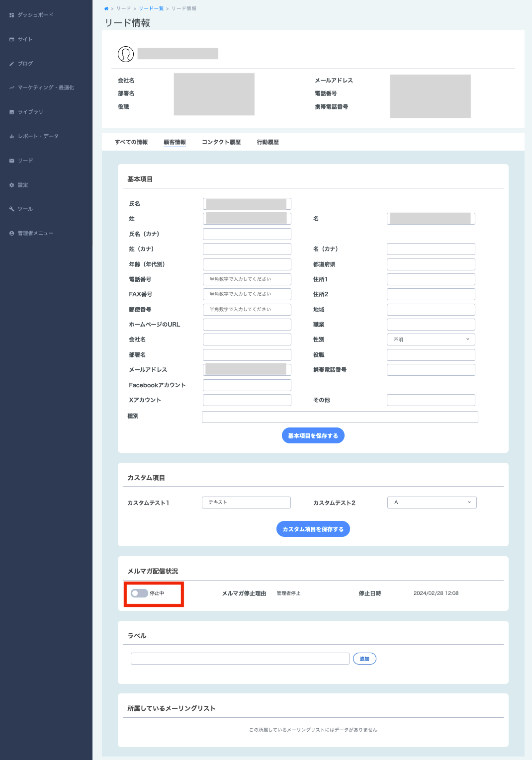Viewport: 532px width, 760px height.
Task: Switch to 行動履歴 tab
Action: pos(268,142)
